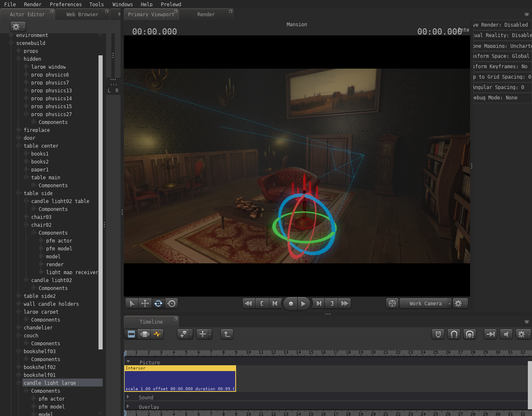532x416 pixels.
Task: Switch to the Graph Editor mode
Action: [x=157, y=334]
